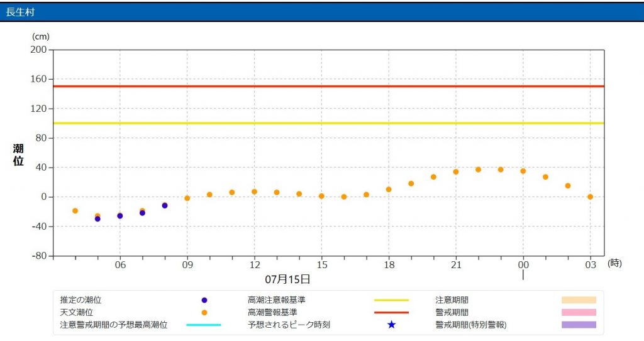Click the 12 x-axis hour label
The width and height of the screenshot is (644, 341).
coord(255,265)
